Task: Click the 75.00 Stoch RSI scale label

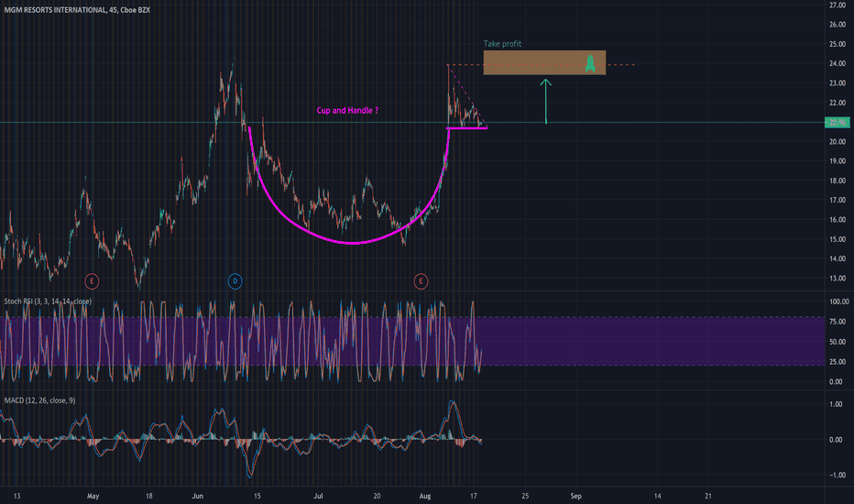Action: pos(838,322)
